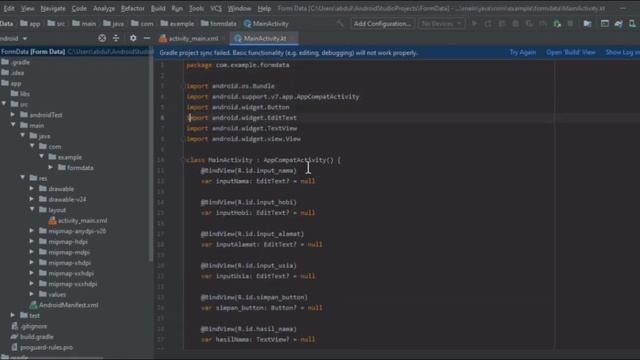Screen dimensions: 640x360
Task: Click the Add Configuration button
Action: point(382,24)
